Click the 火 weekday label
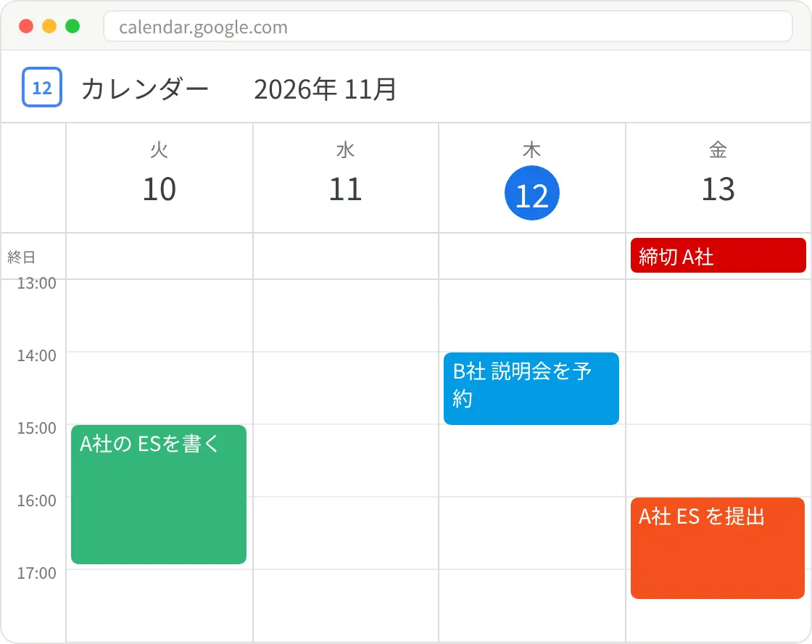 click(x=159, y=150)
